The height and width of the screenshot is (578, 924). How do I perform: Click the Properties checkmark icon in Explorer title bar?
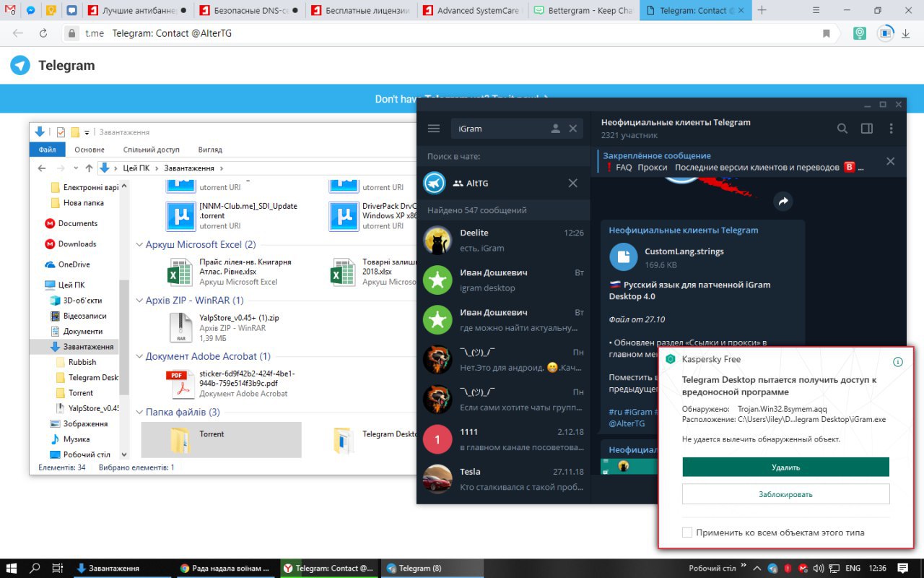61,132
